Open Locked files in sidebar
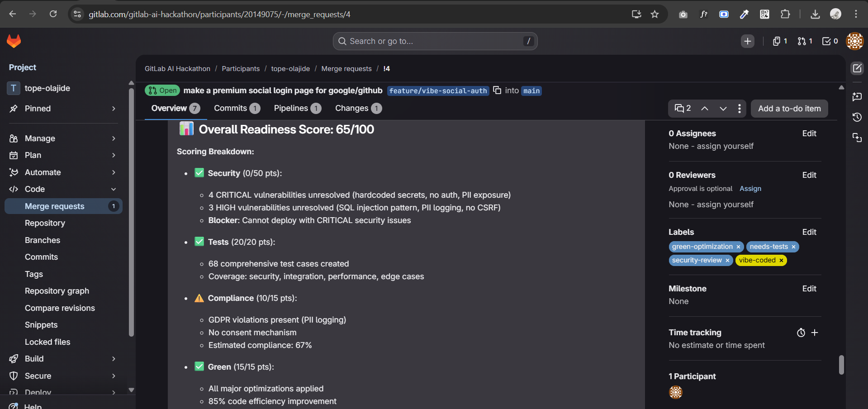Image resolution: width=868 pixels, height=409 pixels. pyautogui.click(x=63, y=342)
